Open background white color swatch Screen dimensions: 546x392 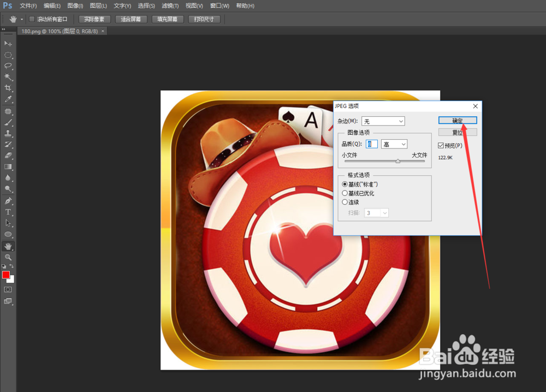coord(12,280)
